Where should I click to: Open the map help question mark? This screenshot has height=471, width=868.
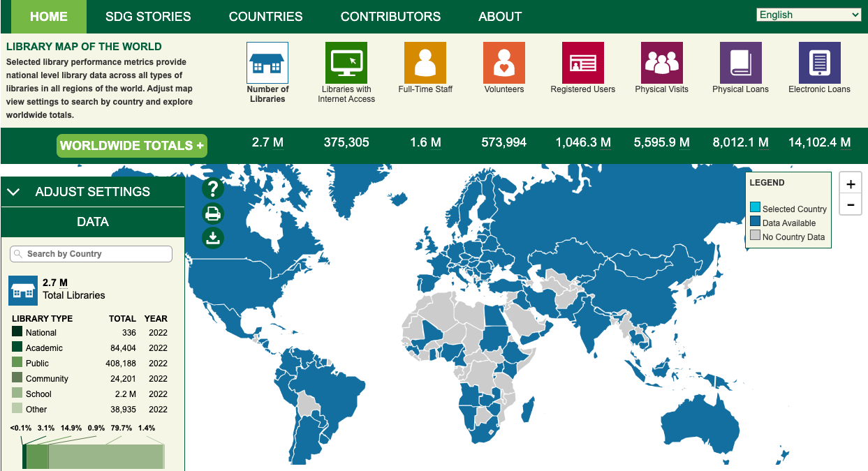click(x=213, y=188)
